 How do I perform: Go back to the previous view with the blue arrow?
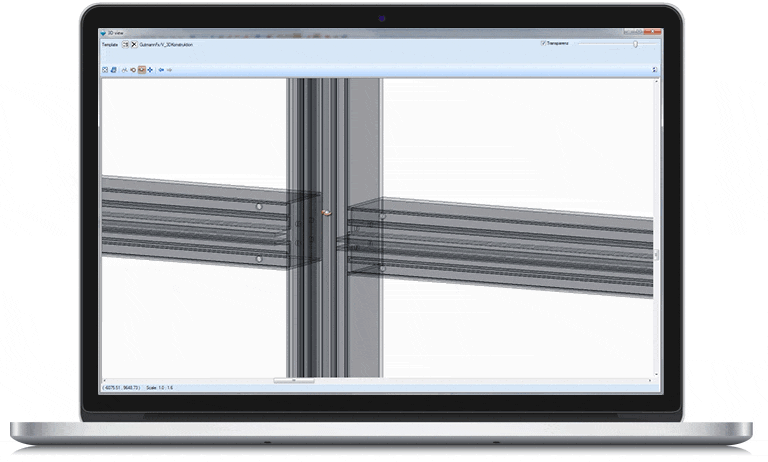click(161, 70)
